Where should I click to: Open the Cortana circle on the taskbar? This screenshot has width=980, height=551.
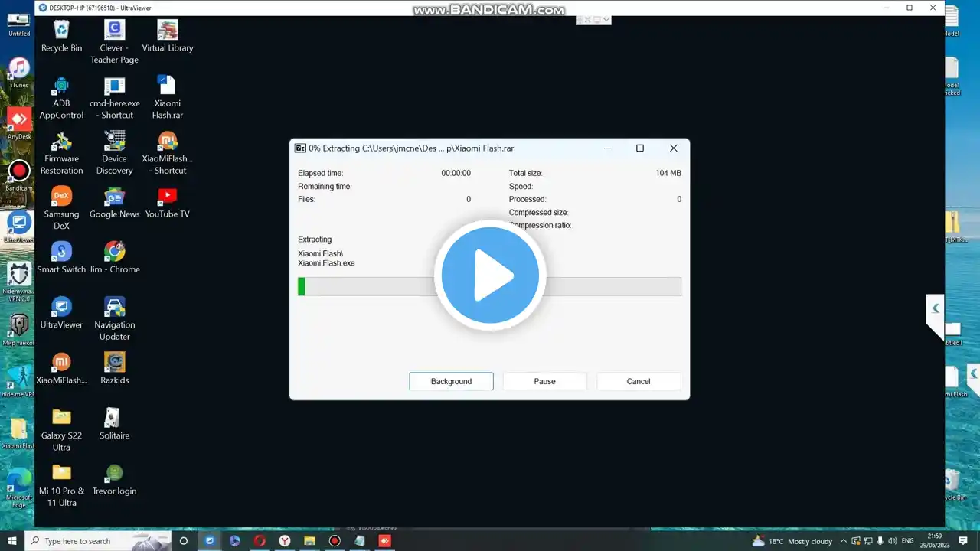click(183, 541)
